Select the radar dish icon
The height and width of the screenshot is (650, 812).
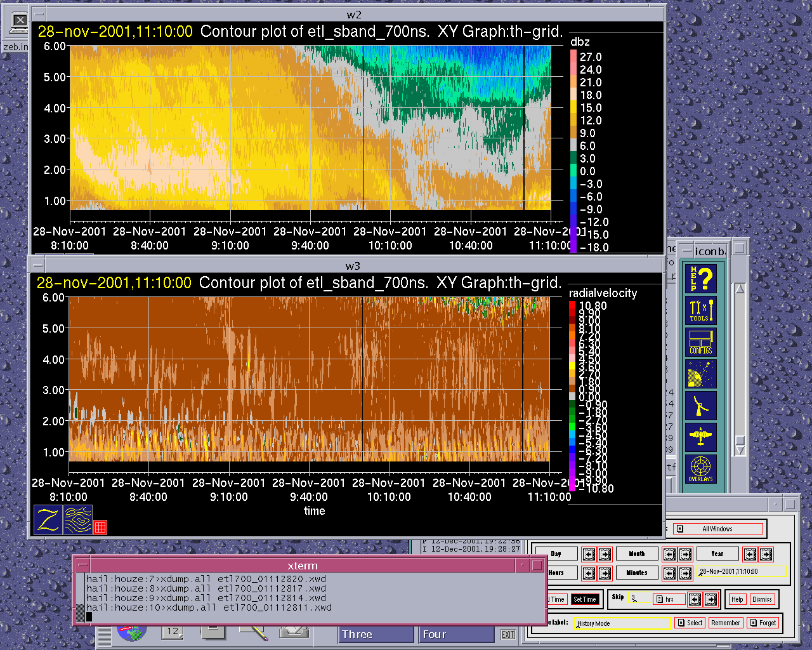coord(700,374)
